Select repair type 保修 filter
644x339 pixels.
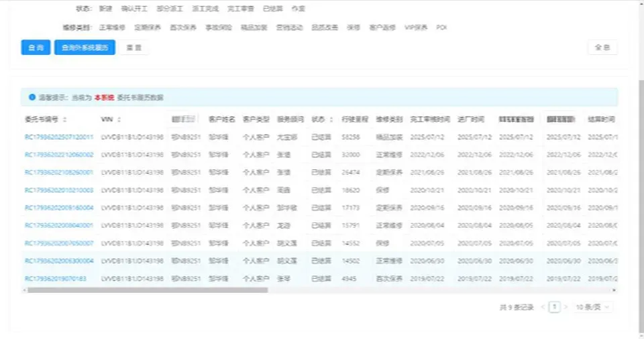point(354,27)
